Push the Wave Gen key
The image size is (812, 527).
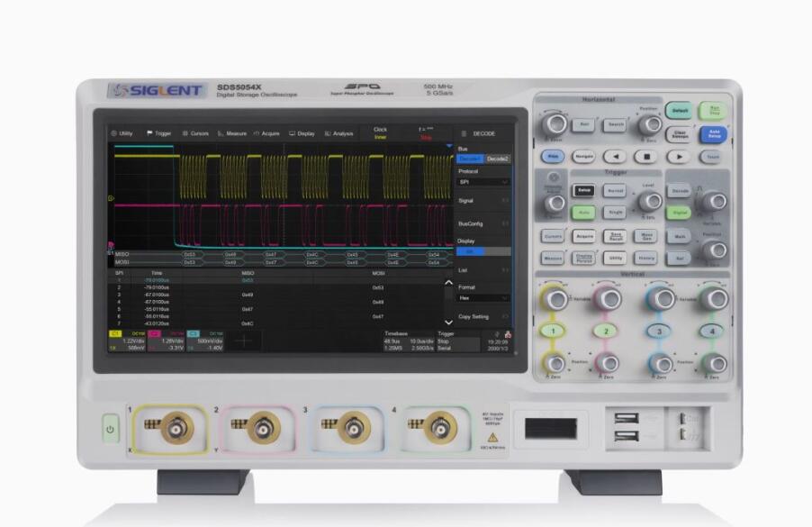click(646, 236)
